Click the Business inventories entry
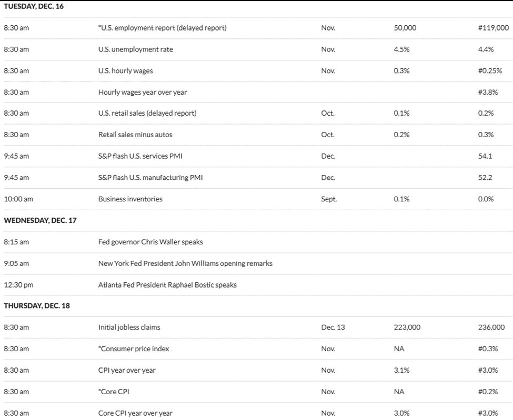513x420 pixels. (x=130, y=199)
